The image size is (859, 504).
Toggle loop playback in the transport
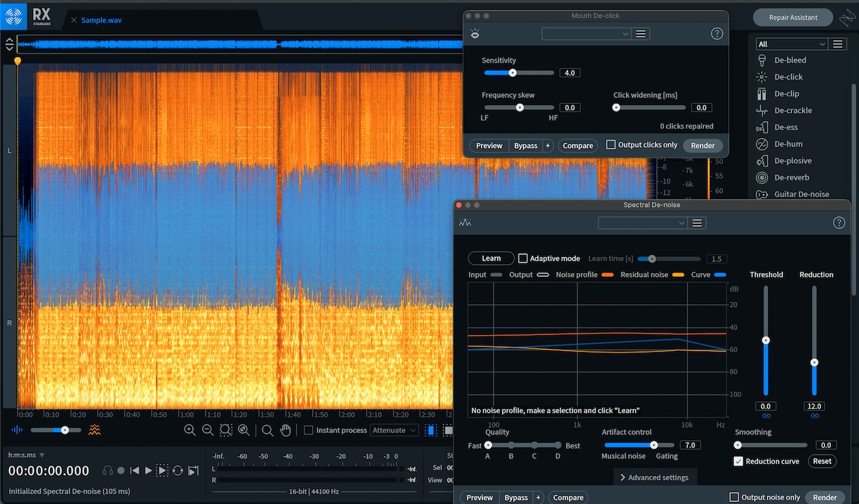[x=177, y=470]
